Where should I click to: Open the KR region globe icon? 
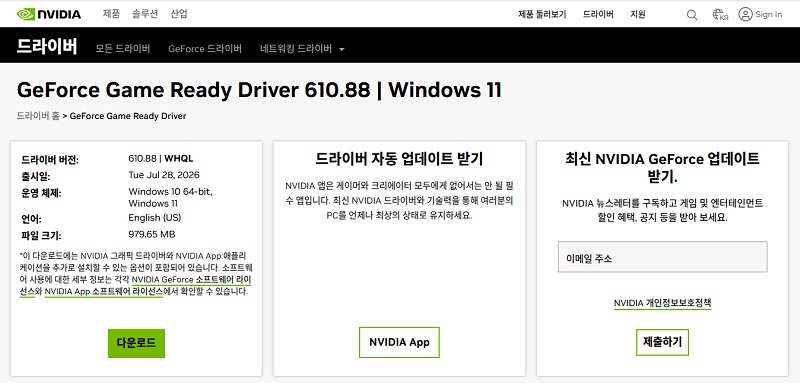click(x=720, y=15)
